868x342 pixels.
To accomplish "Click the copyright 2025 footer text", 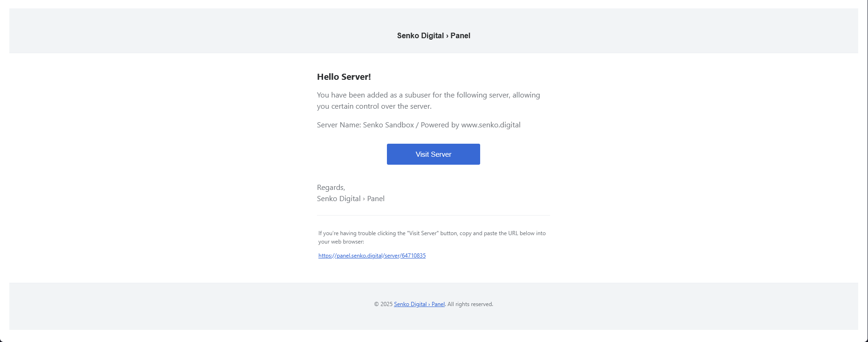I will [x=382, y=304].
